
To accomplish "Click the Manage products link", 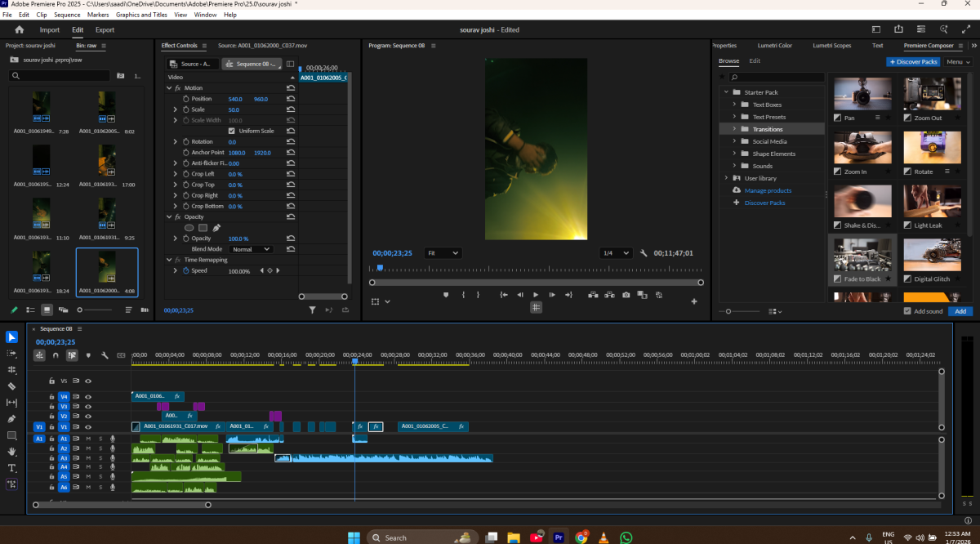I will click(768, 190).
